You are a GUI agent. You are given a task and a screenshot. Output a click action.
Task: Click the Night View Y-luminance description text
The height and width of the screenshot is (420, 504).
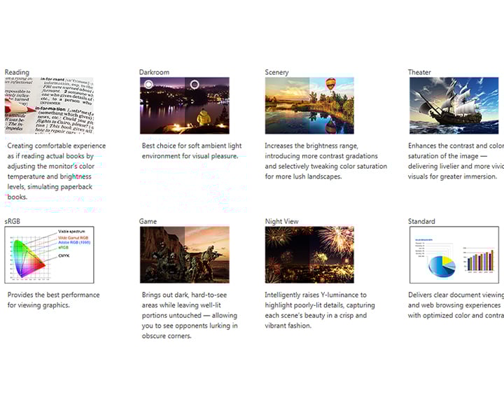coord(321,310)
